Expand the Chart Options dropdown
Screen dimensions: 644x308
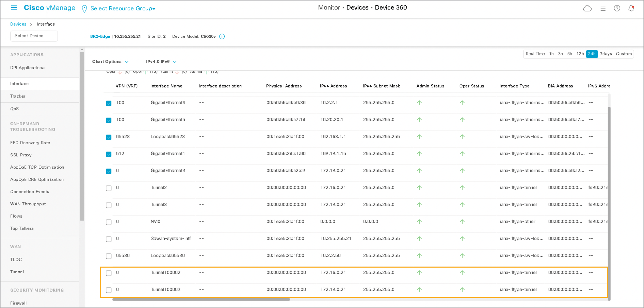(110, 62)
